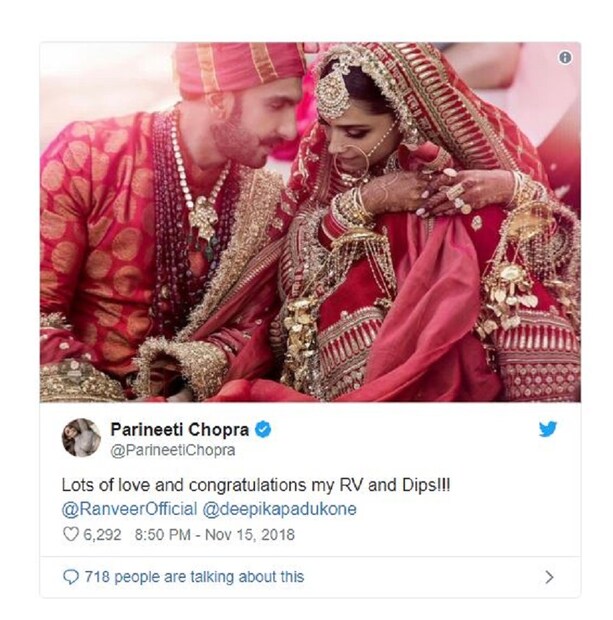Click the groom's red turban in the photo
Image resolution: width=613 pixels, height=620 pixels.
point(238,66)
